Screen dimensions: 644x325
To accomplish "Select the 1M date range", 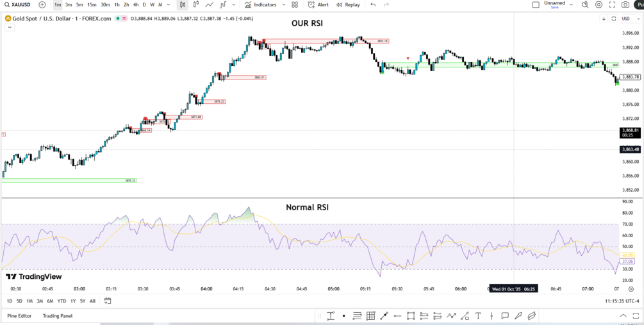I will [x=29, y=301].
